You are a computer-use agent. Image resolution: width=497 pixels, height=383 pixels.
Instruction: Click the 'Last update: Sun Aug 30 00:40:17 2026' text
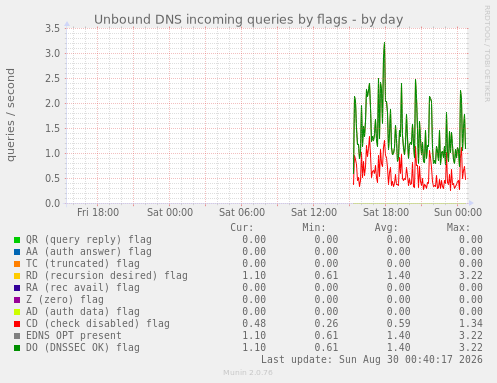[372, 360]
